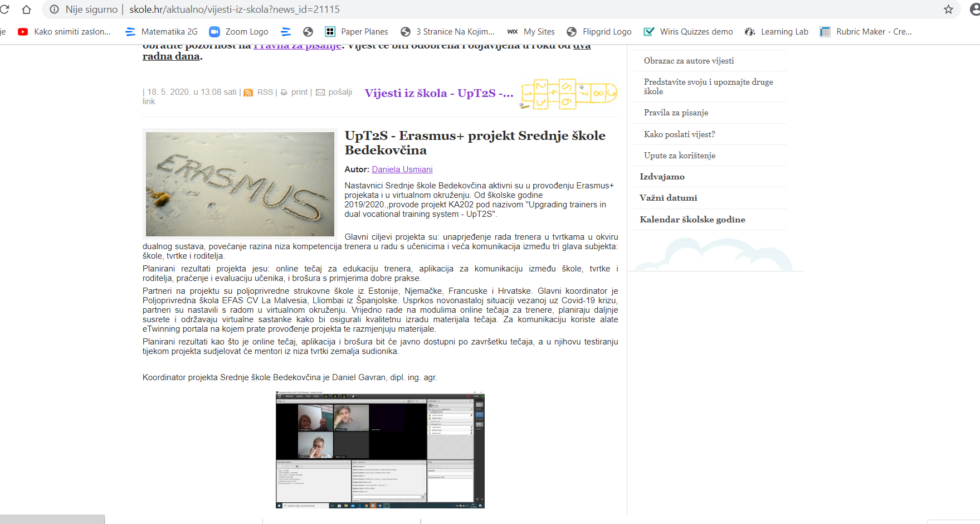Open 'Pravila za pisanje' sidebar item
The height and width of the screenshot is (524, 980).
click(676, 113)
